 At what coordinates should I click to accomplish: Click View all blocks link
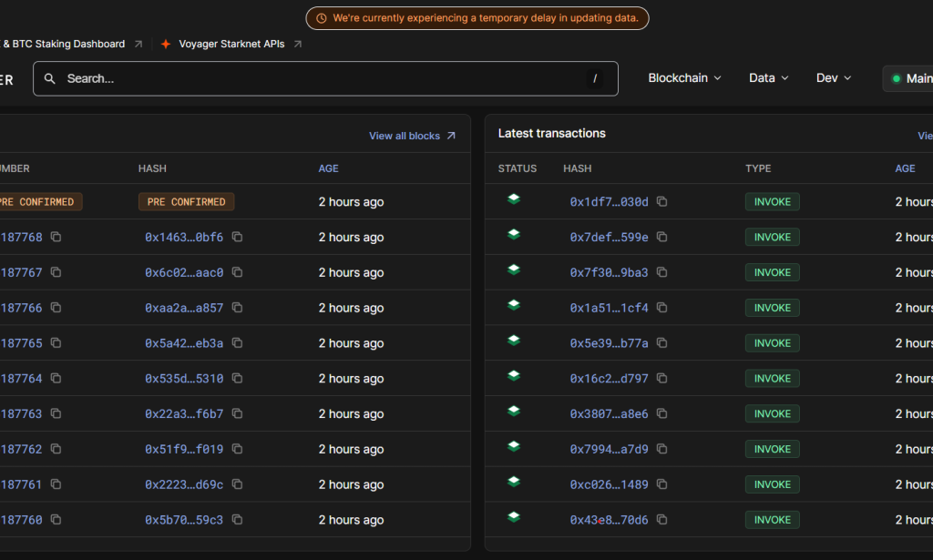pyautogui.click(x=412, y=136)
